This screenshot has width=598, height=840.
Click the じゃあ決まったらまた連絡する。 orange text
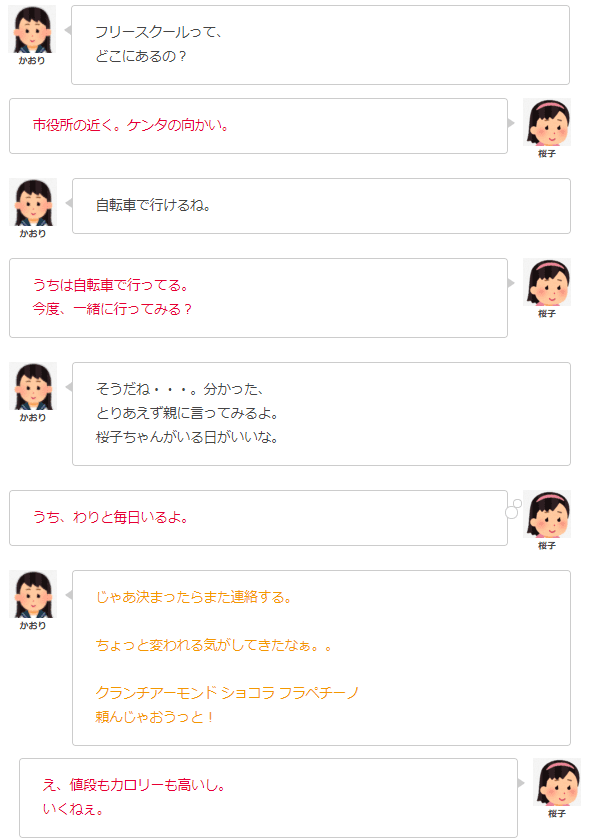pos(193,597)
